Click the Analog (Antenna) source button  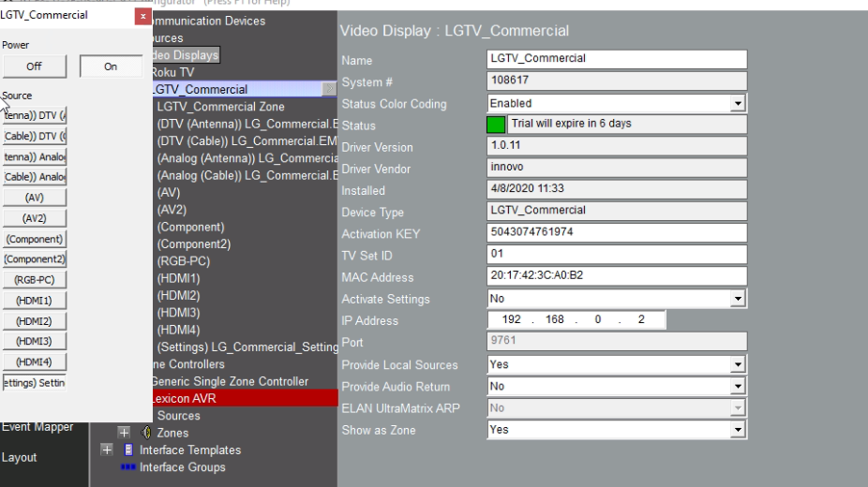coord(35,157)
